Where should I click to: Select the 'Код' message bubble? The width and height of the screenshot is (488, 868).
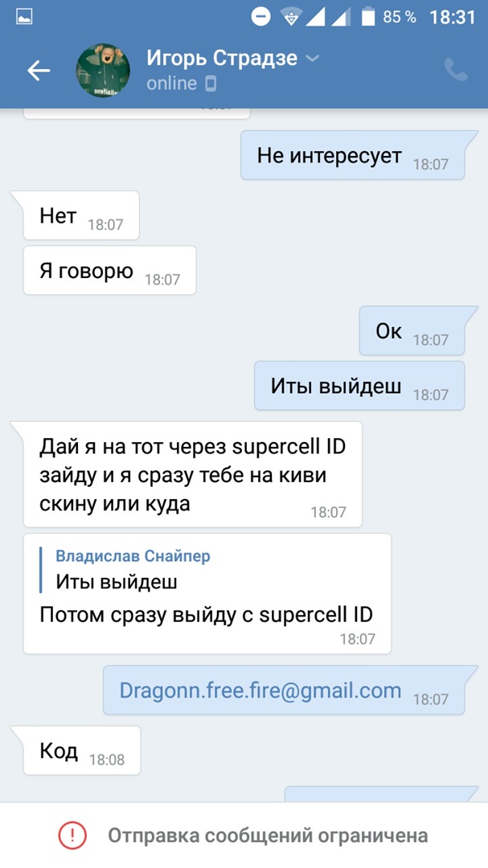(x=82, y=751)
